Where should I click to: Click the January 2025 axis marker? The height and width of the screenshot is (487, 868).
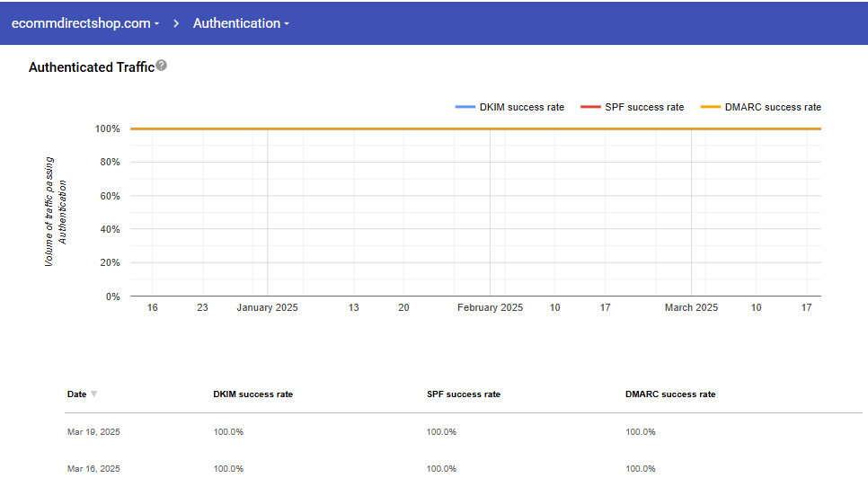pyautogui.click(x=267, y=307)
